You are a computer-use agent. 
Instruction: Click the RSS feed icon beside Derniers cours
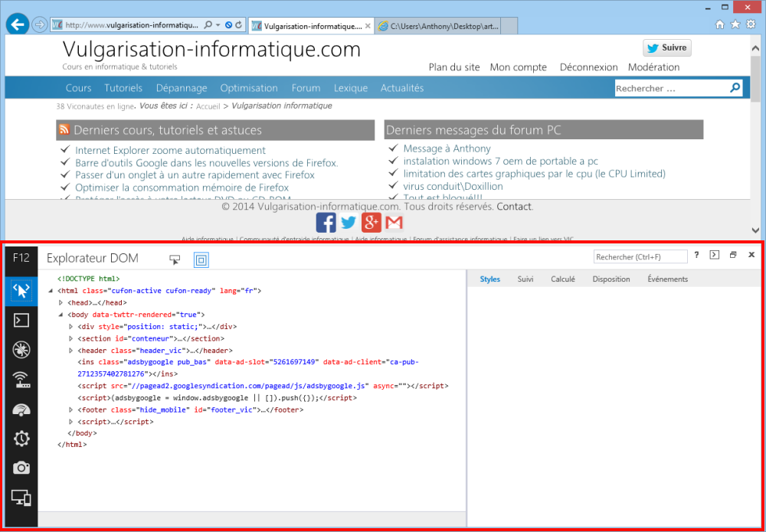(64, 130)
